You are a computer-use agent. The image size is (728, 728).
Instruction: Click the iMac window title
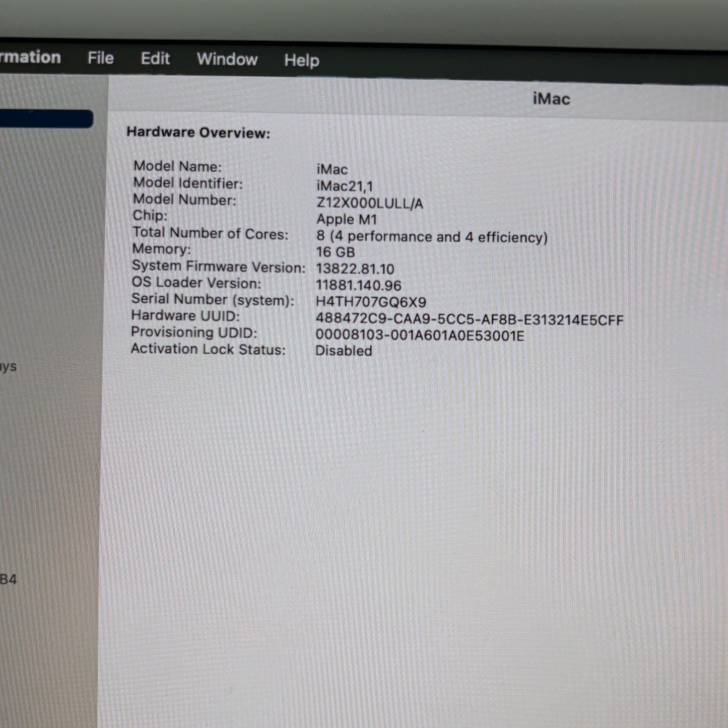click(x=551, y=99)
